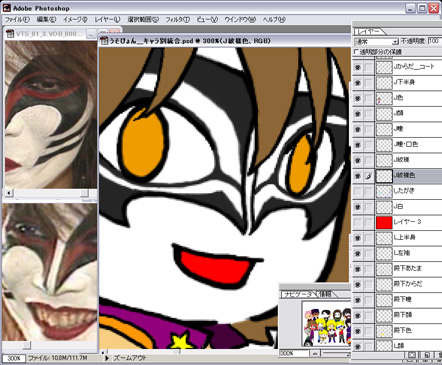Click the Navigator preview thumbnail of characters
442x365 pixels.
pos(327,325)
